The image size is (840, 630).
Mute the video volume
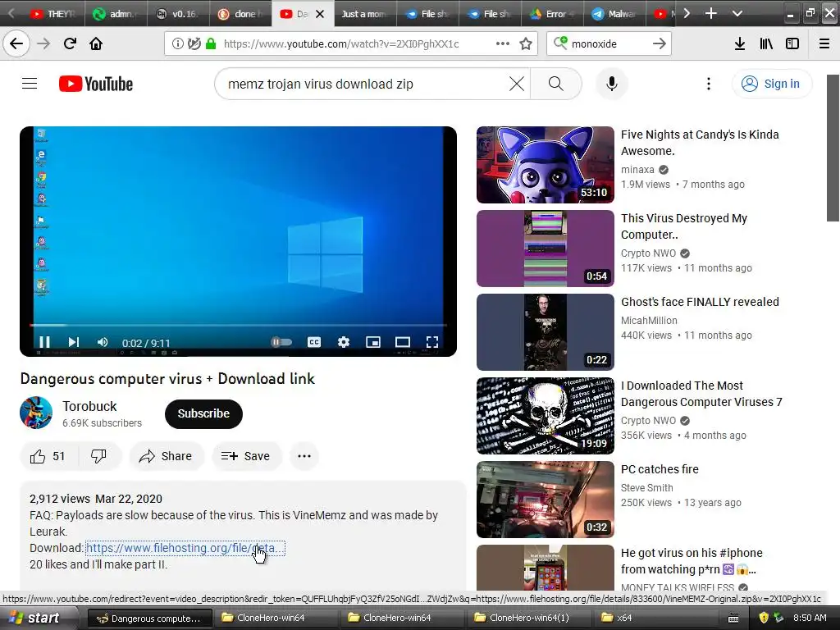click(x=103, y=342)
